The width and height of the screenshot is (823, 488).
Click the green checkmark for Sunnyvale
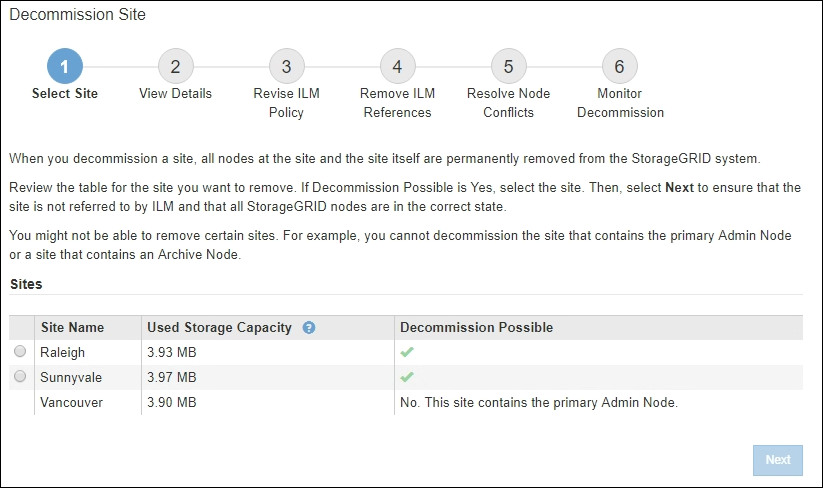[x=407, y=377]
